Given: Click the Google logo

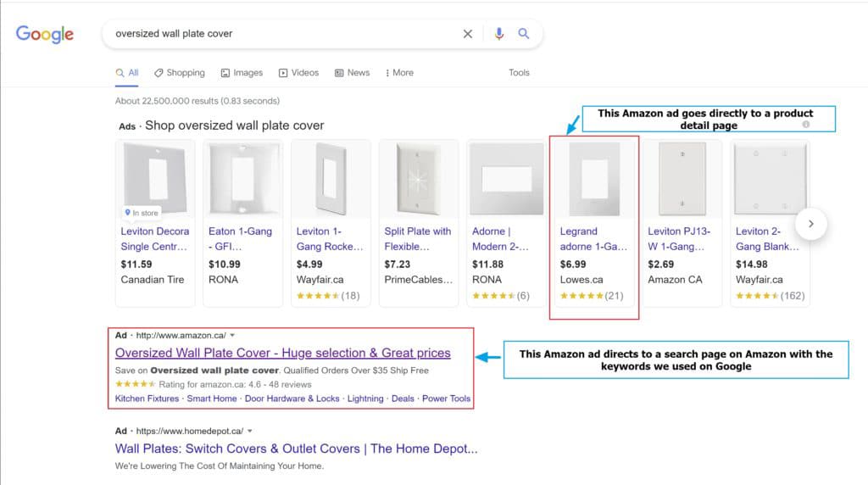Looking at the screenshot, I should [x=45, y=34].
